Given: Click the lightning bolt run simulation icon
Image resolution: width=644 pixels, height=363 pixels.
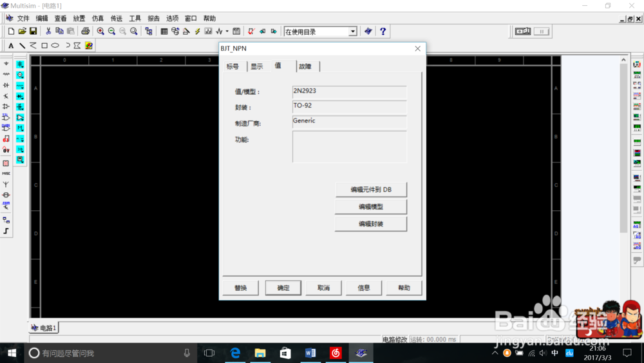Looking at the screenshot, I should [197, 31].
